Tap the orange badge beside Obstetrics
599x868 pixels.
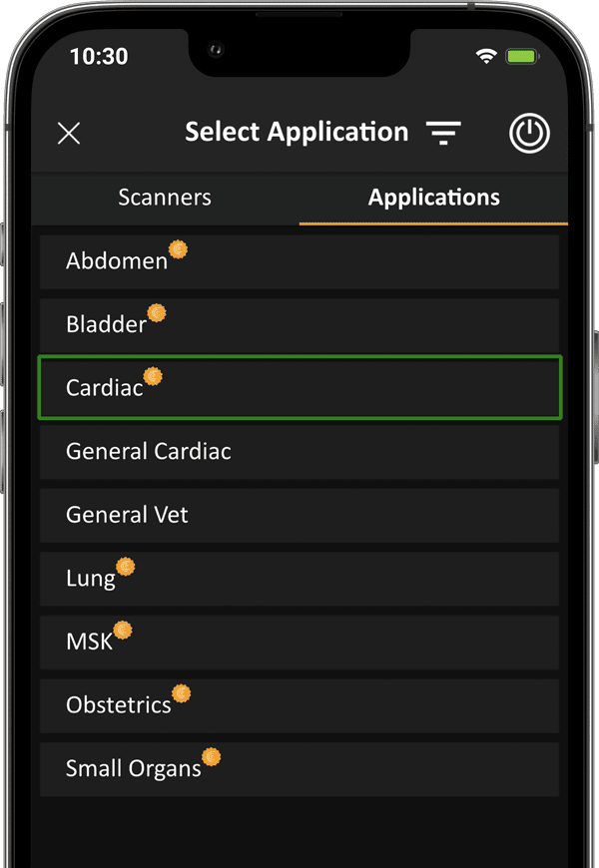click(181, 693)
